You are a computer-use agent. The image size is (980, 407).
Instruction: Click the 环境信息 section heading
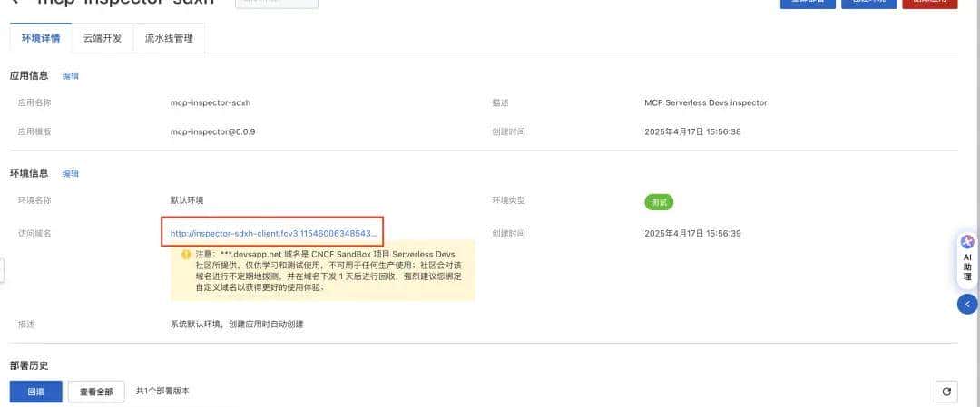(29, 173)
